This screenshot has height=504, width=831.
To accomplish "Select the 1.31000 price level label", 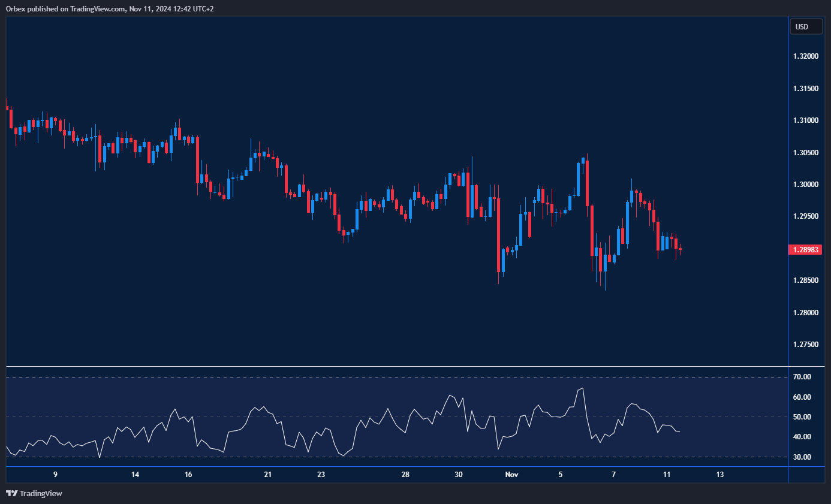I will (805, 120).
